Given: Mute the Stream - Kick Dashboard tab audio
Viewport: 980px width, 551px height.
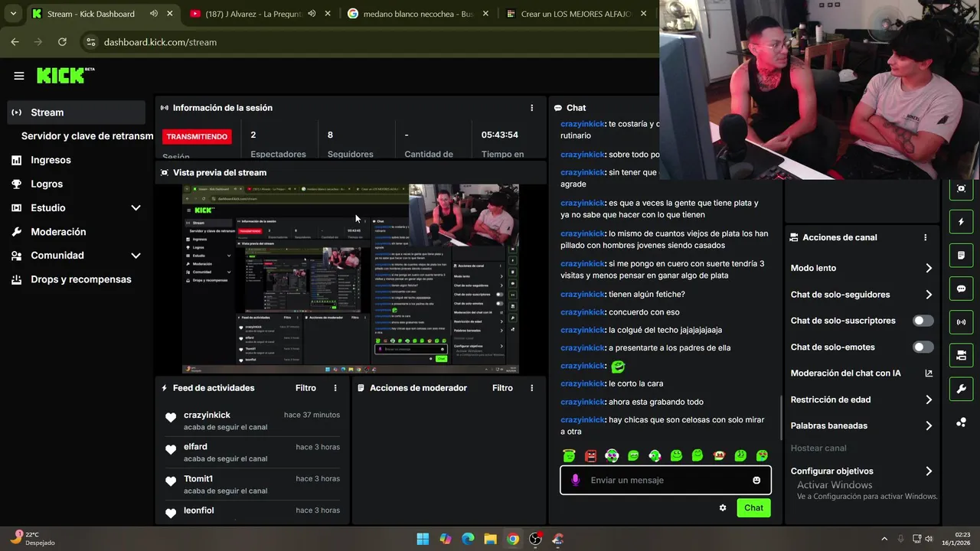Looking at the screenshot, I should [x=154, y=14].
